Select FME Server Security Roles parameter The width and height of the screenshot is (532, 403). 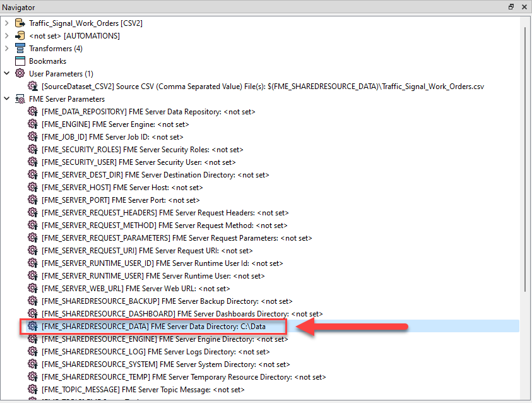[x=142, y=149]
